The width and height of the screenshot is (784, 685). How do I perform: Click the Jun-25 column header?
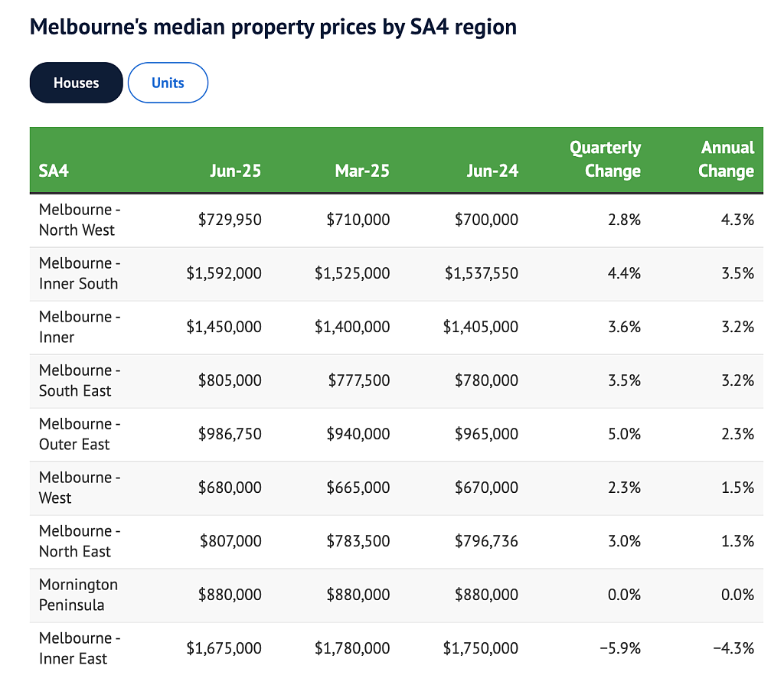236,171
